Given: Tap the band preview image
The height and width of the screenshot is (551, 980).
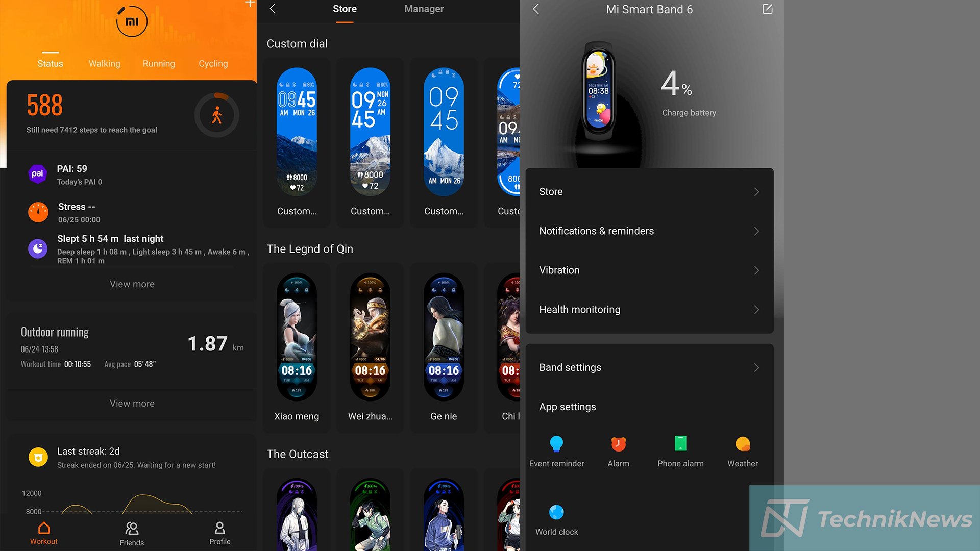Looking at the screenshot, I should tap(598, 91).
